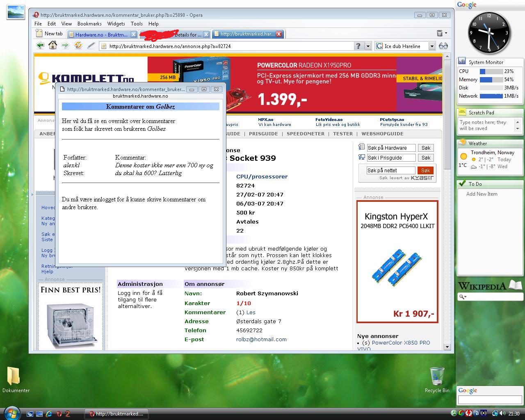Launch Internet Explorer from the quick launch
The height and width of the screenshot is (420, 525).
point(49,414)
